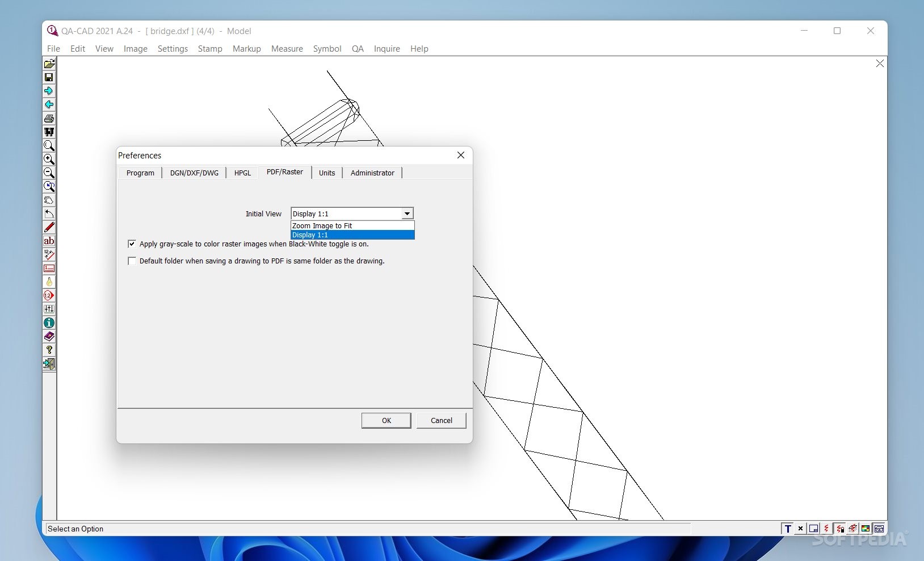The height and width of the screenshot is (561, 924).
Task: Click the red numbered balloon icon
Action: [49, 295]
